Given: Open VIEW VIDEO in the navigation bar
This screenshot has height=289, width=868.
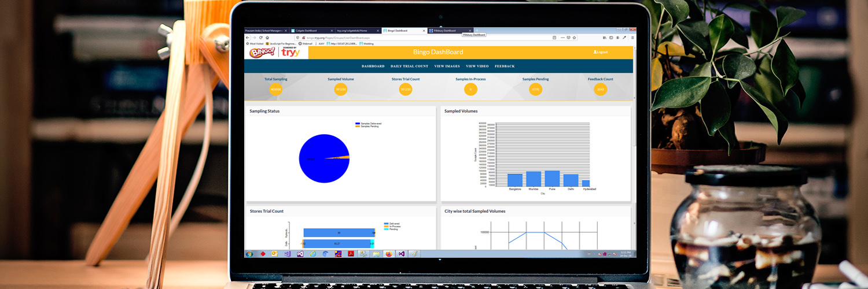Looking at the screenshot, I should pos(477,66).
